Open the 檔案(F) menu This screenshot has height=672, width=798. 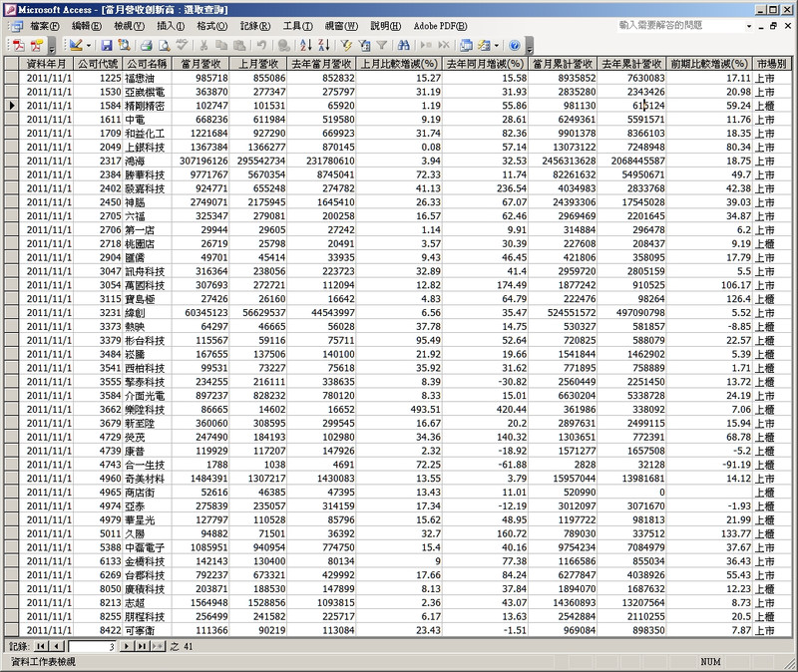(x=44, y=26)
